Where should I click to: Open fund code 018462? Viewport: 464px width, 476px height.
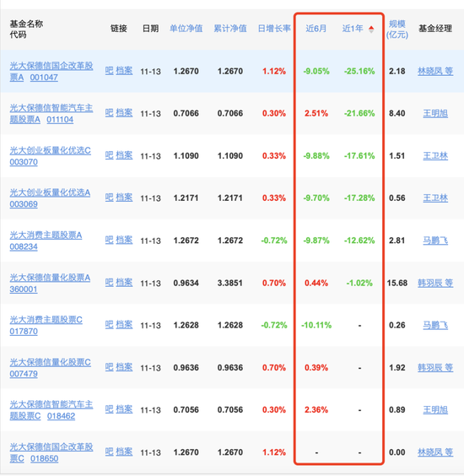pyautogui.click(x=61, y=416)
